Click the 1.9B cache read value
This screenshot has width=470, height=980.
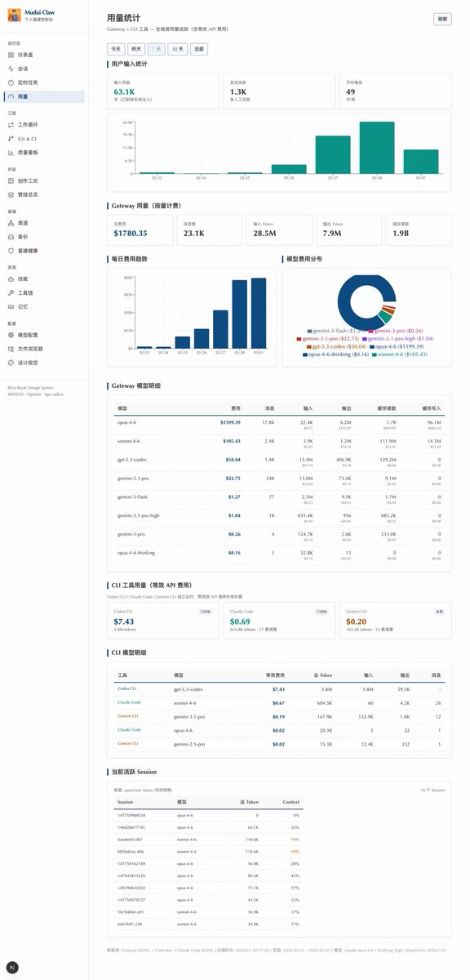coord(401,234)
